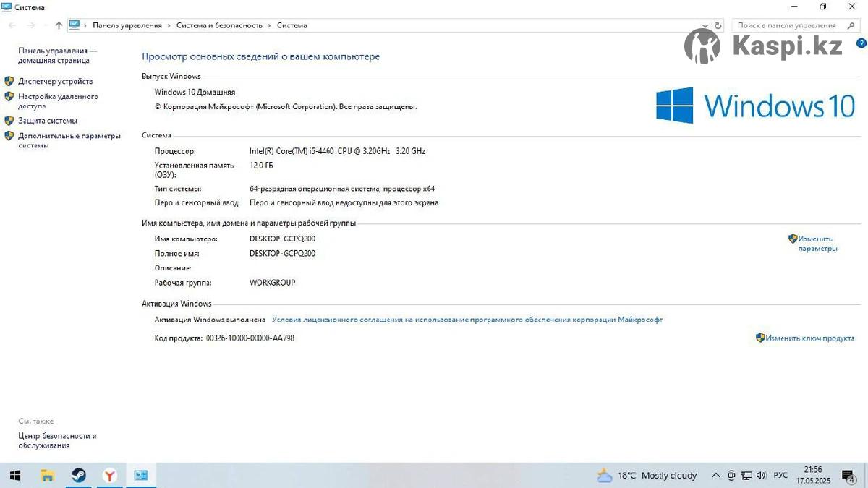Click WORKGROUP value text

click(273, 283)
